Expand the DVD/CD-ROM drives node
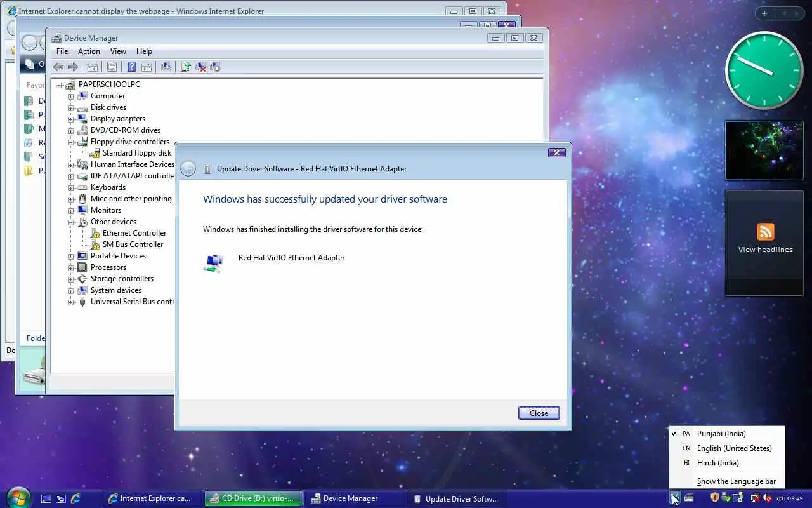The width and height of the screenshot is (812, 508). point(71,130)
